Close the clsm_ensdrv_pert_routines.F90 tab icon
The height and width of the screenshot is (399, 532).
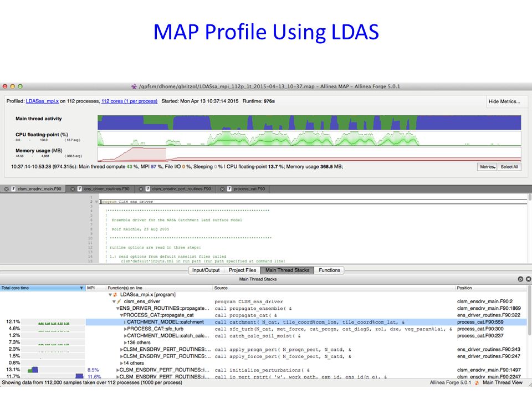[x=140, y=189]
